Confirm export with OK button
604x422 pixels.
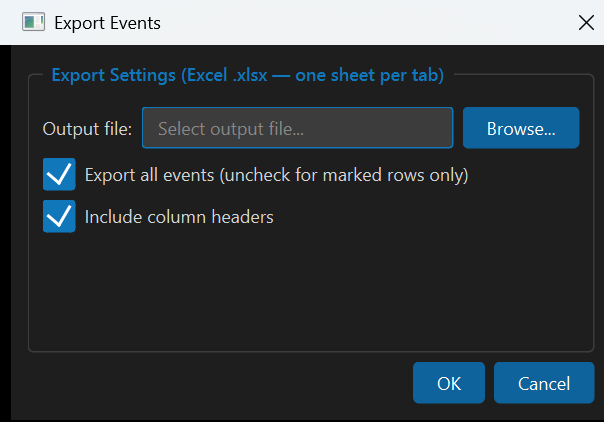point(449,383)
